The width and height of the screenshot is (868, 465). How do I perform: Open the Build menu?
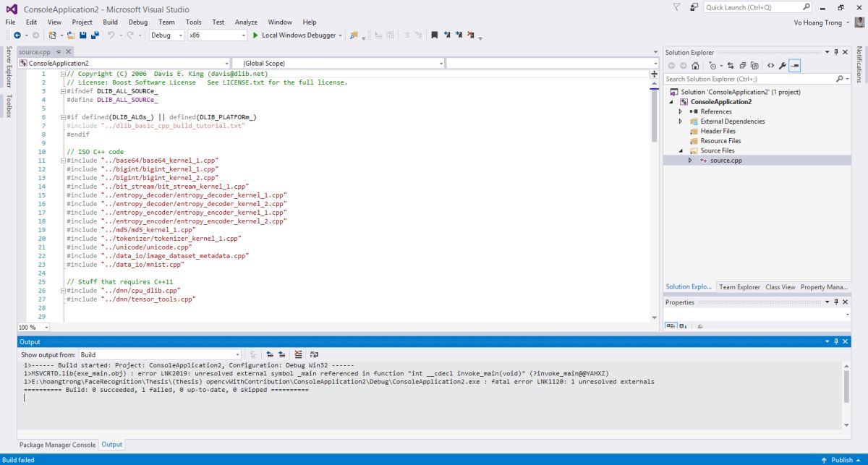point(110,22)
